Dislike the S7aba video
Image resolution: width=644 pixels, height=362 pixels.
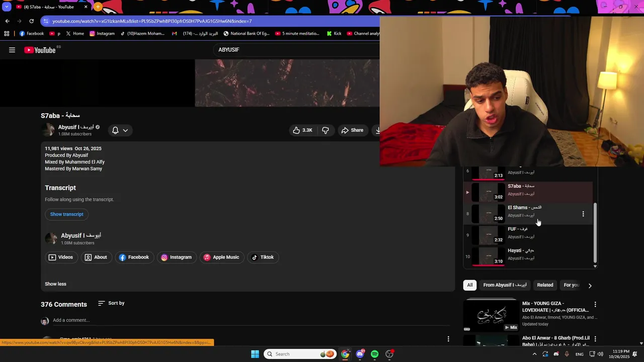point(326,130)
